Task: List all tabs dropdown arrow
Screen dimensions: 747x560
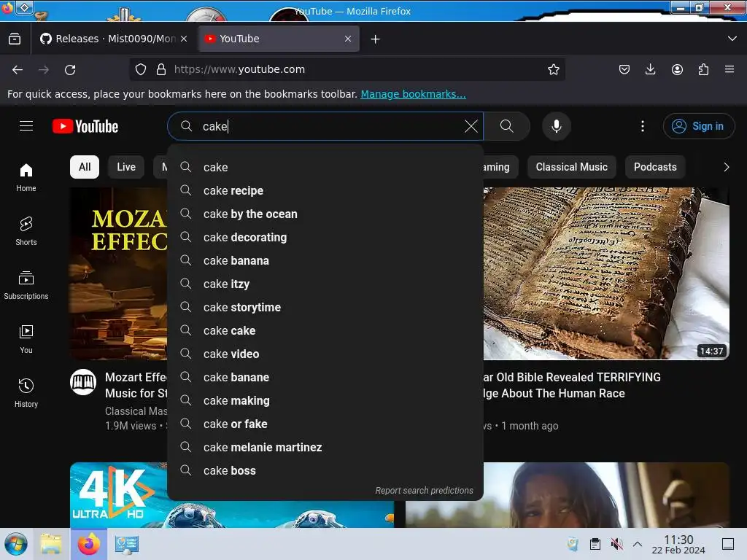Action: [x=732, y=39]
